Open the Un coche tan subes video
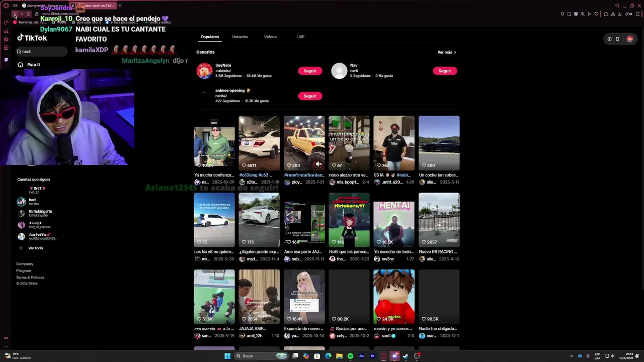 (439, 143)
